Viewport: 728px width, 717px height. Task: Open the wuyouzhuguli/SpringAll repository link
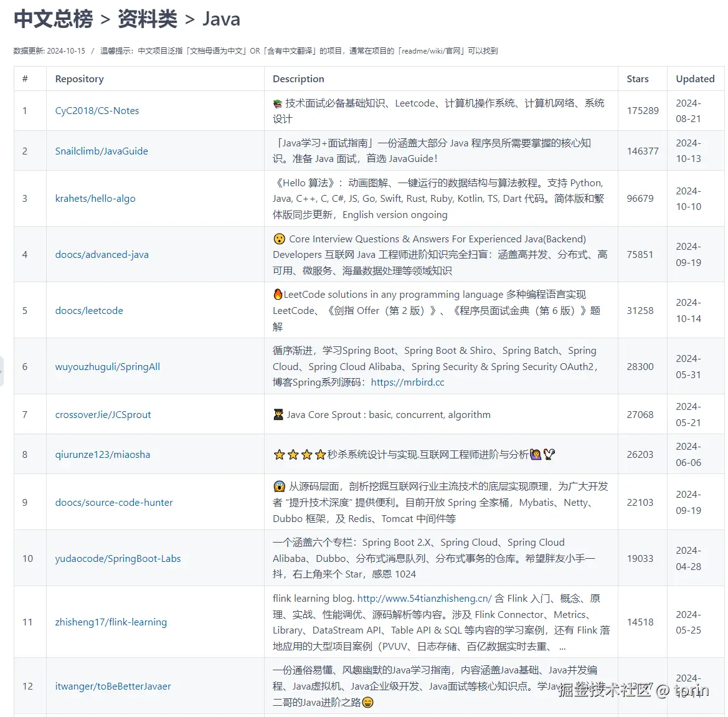point(108,366)
